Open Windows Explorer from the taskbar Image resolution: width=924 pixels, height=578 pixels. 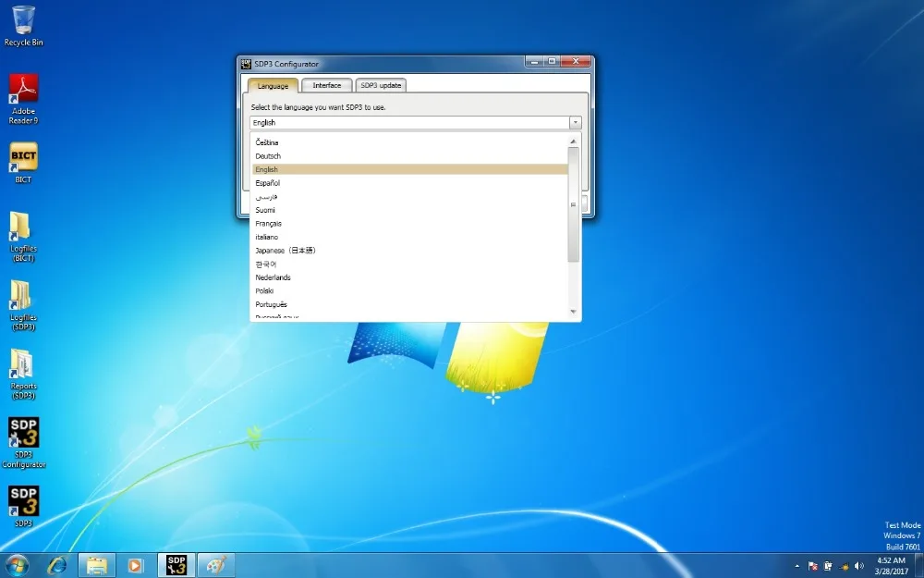coord(97,566)
